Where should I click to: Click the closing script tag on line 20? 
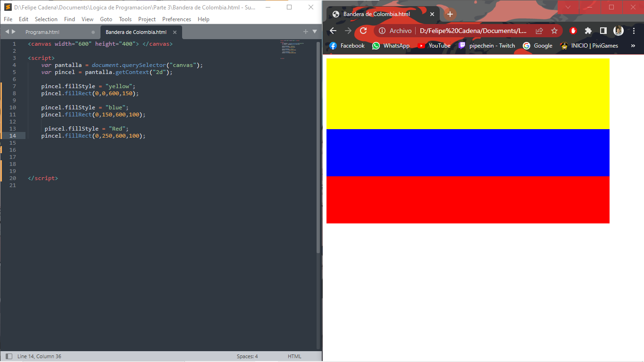[x=43, y=178]
